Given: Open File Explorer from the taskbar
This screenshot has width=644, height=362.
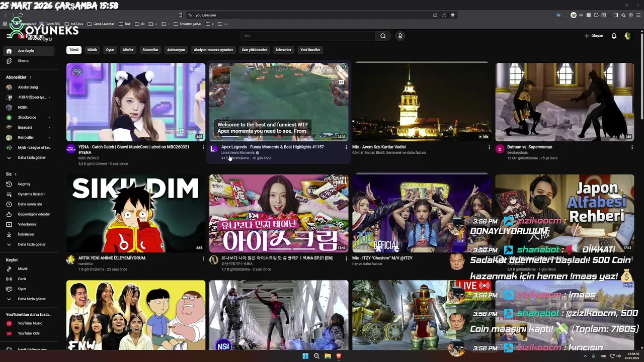Looking at the screenshot, I should [x=328, y=356].
